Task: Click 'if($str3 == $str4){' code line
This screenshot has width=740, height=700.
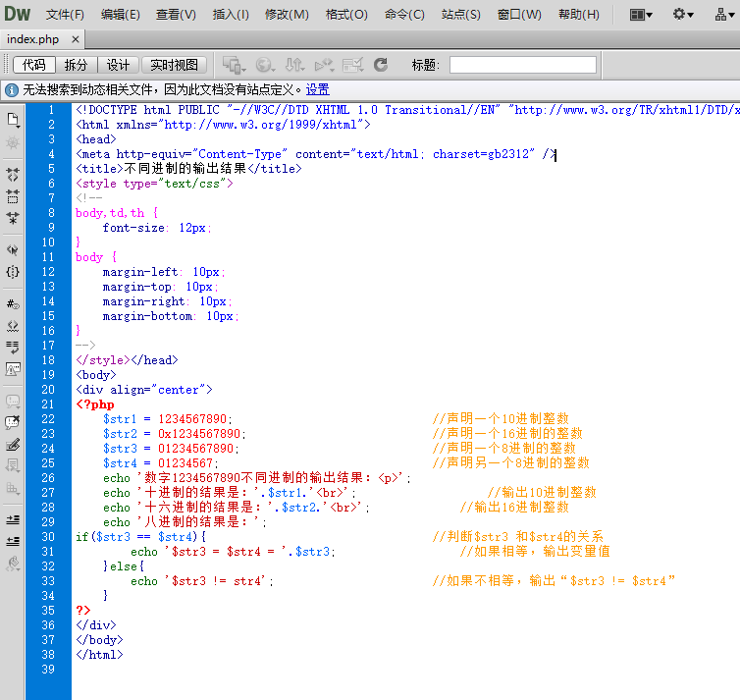Action: [140, 537]
